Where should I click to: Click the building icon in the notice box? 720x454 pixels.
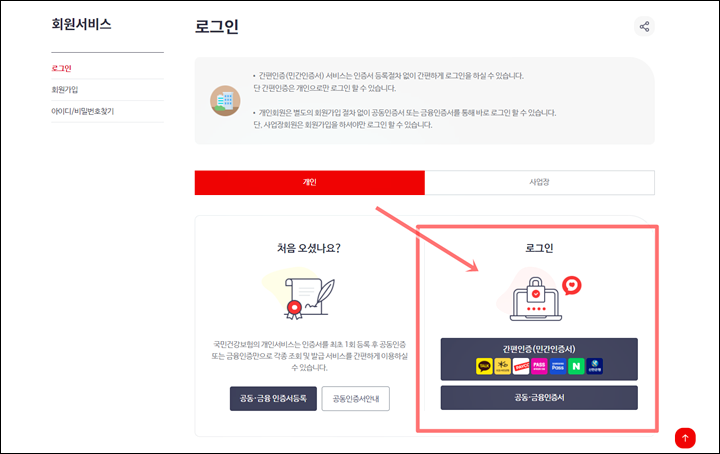click(225, 100)
